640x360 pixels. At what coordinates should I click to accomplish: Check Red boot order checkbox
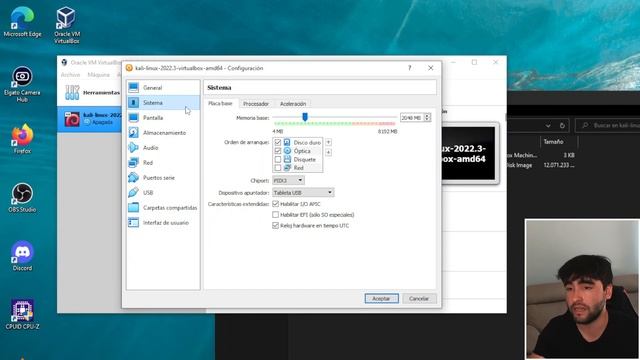[x=278, y=168]
